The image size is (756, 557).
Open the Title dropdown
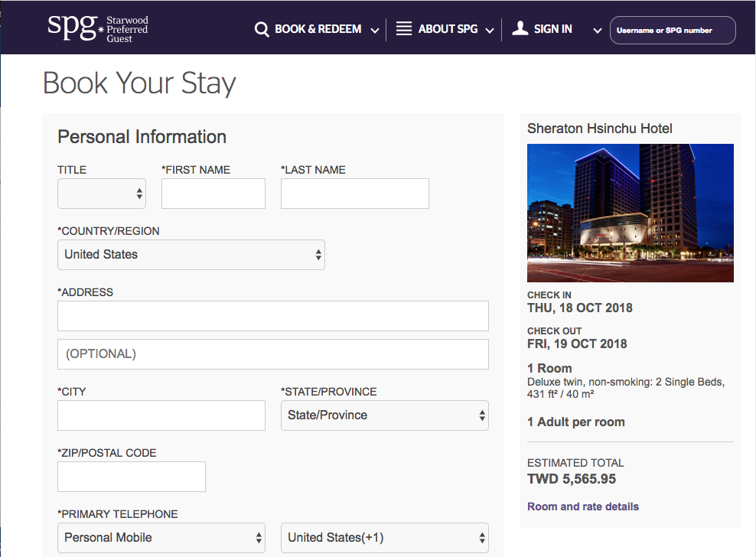[x=102, y=194]
